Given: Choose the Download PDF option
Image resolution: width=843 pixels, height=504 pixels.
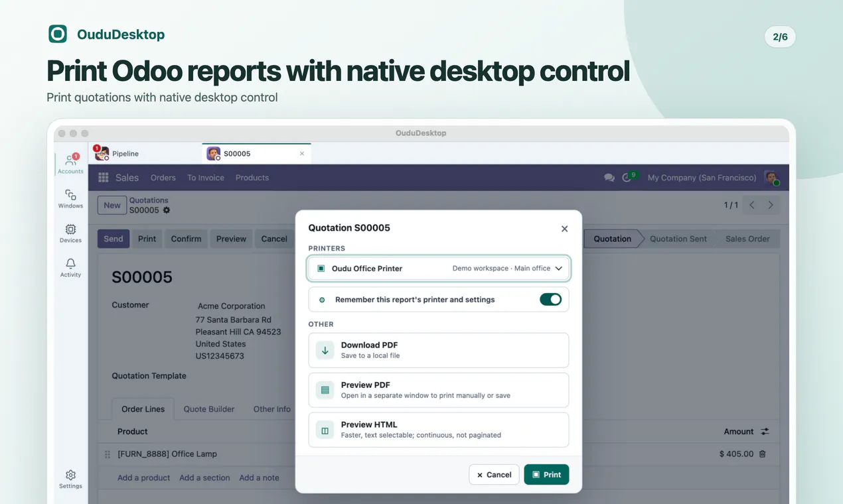Looking at the screenshot, I should pos(439,350).
